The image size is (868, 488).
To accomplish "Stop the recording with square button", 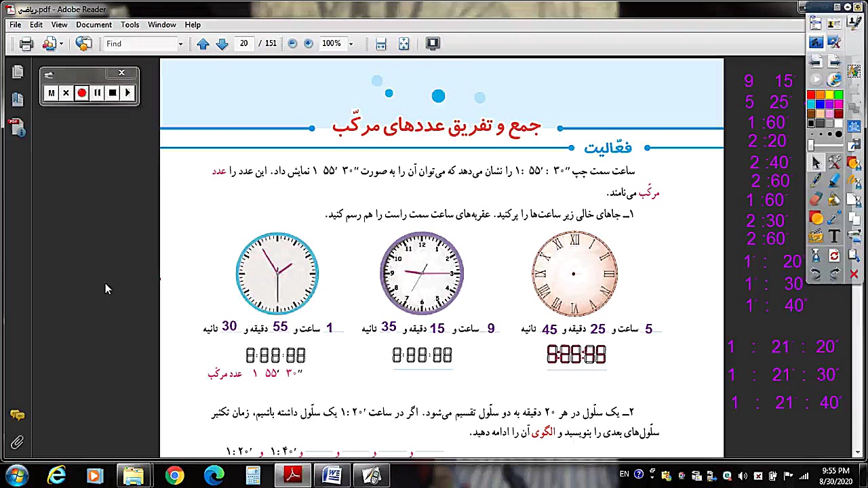I will pyautogui.click(x=113, y=93).
